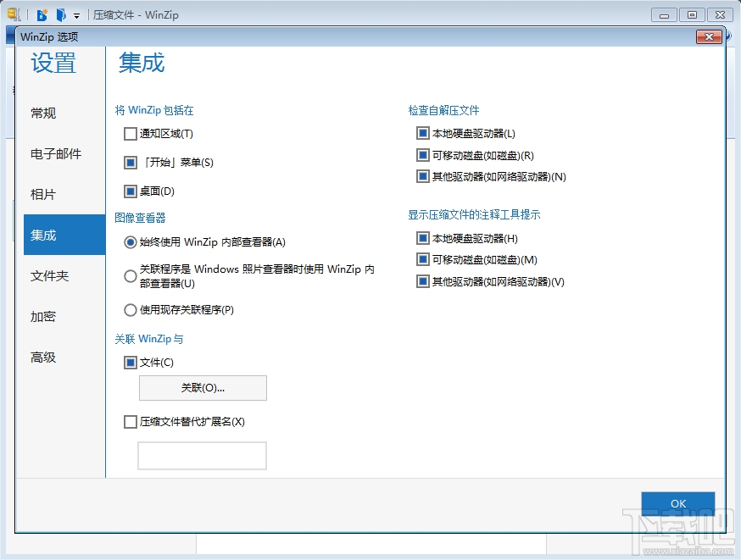Click the New Archive icon on Quick Access Toolbar
Image resolution: width=741 pixels, height=560 pixels.
(42, 14)
